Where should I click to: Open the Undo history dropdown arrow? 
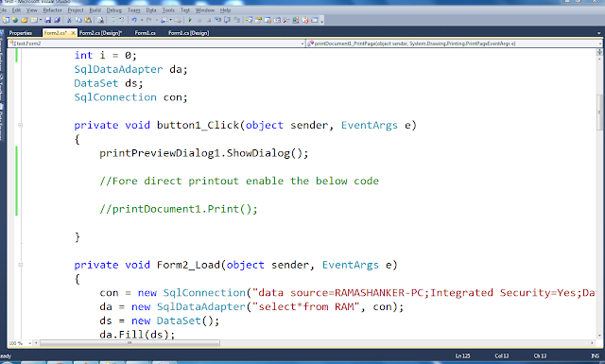pos(142,20)
